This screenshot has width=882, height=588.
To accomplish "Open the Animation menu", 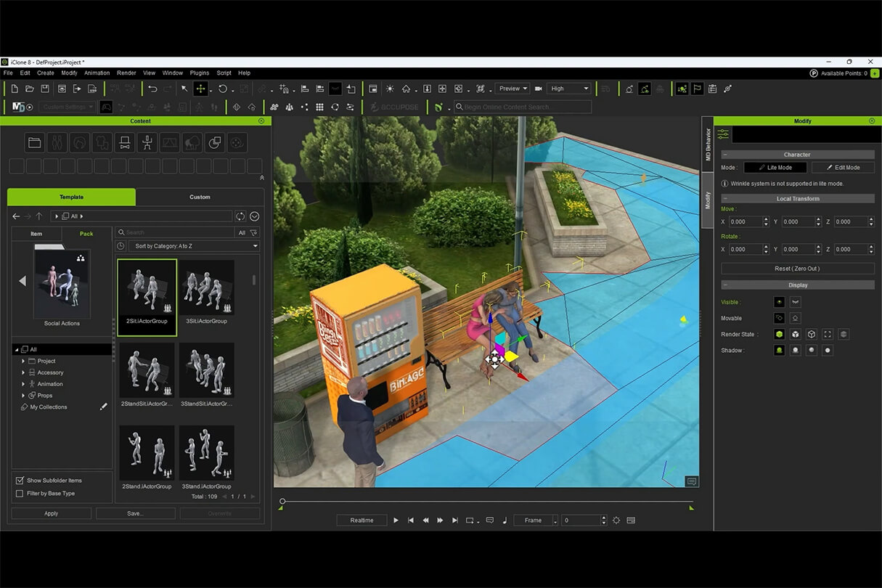I will 97,73.
